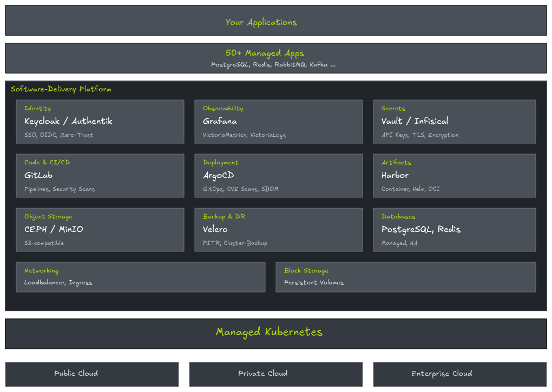552x392 pixels.
Task: Select the Harbor artifacts card
Action: (x=454, y=176)
